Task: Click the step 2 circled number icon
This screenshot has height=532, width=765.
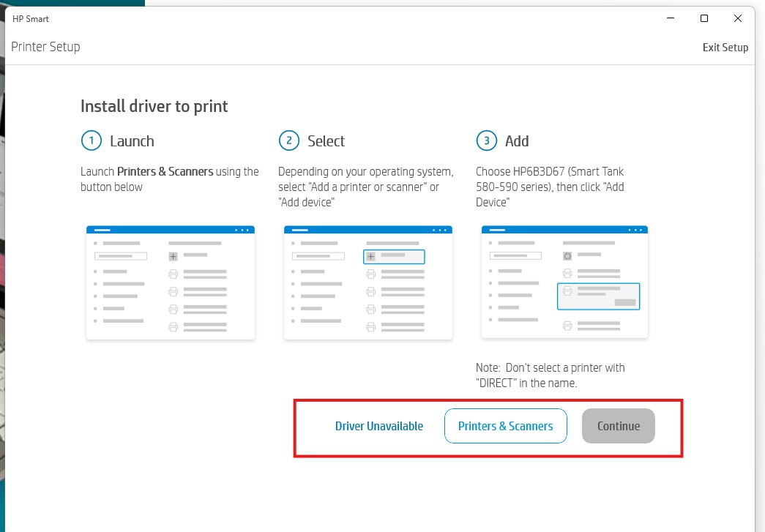Action: pyautogui.click(x=288, y=141)
